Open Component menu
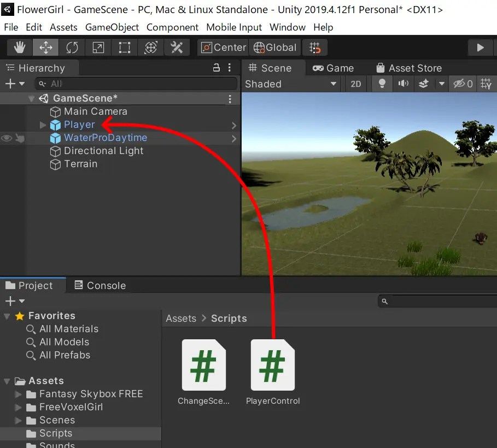The width and height of the screenshot is (497, 448). pos(172,27)
